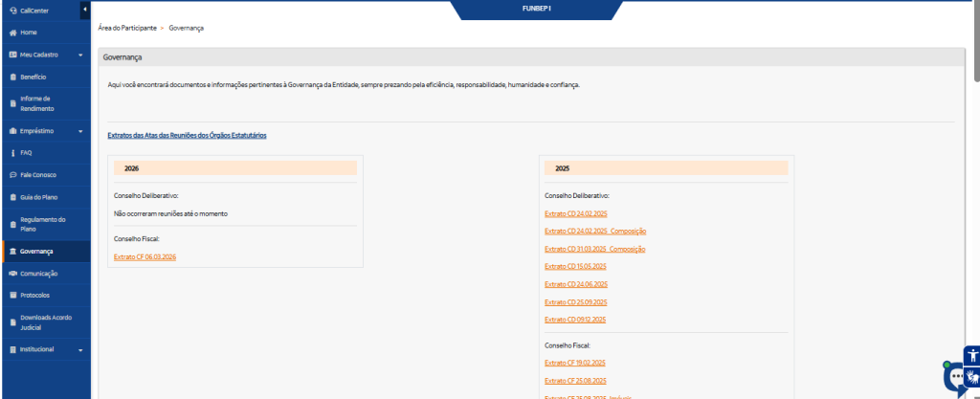Image resolution: width=980 pixels, height=399 pixels.
Task: Collapse the sidebar with the arrow toggle
Action: point(85,10)
